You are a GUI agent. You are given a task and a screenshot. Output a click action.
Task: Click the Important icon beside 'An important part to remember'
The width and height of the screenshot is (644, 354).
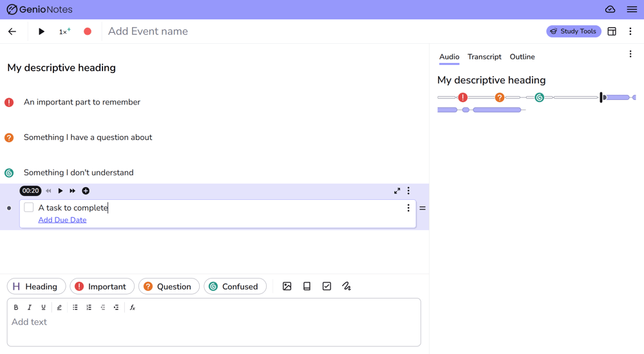[x=9, y=103]
